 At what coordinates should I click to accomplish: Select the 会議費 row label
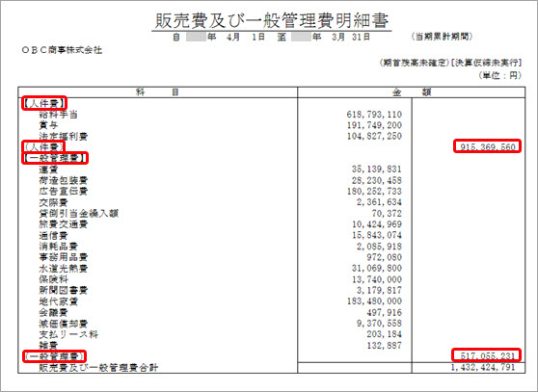[x=53, y=312]
